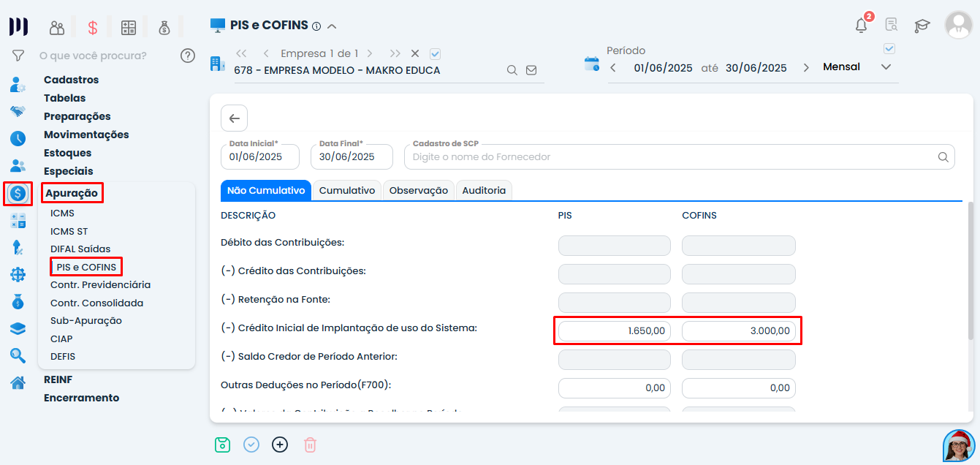This screenshot has width=980, height=465.
Task: Click the green save icon
Action: pos(222,445)
